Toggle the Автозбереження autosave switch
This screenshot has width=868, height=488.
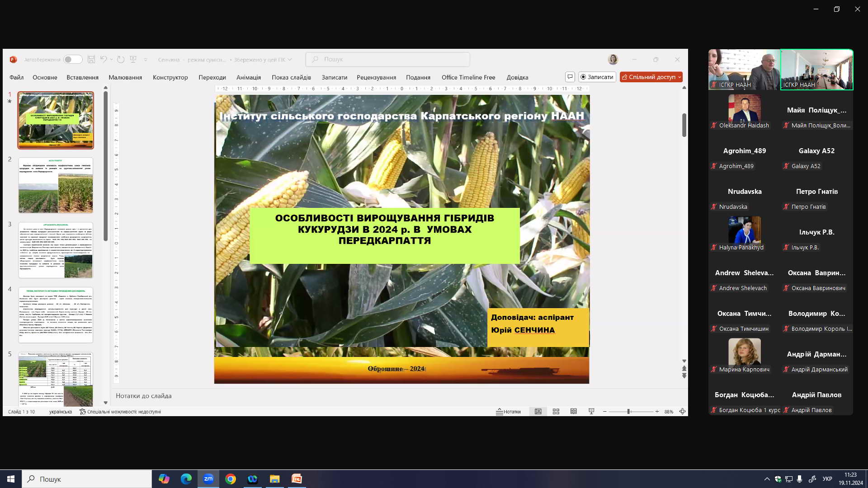tap(72, 60)
